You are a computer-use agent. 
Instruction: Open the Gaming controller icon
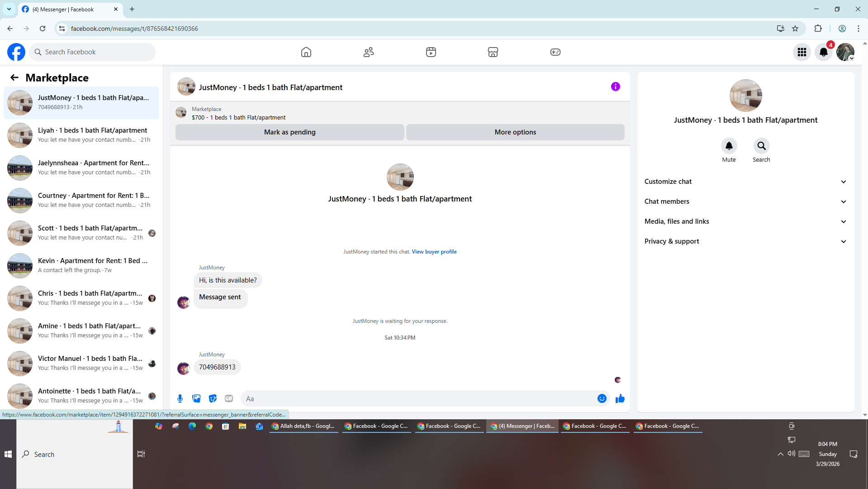coord(555,52)
